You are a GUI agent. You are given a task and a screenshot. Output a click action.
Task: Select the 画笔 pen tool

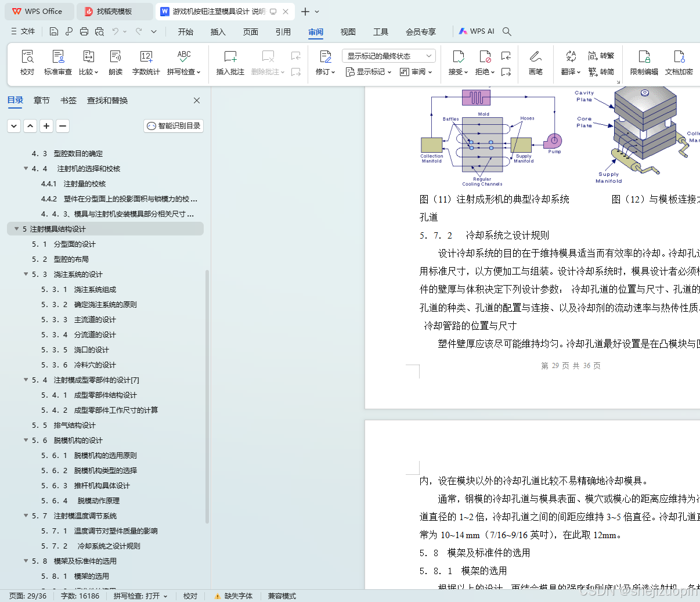[x=536, y=62]
